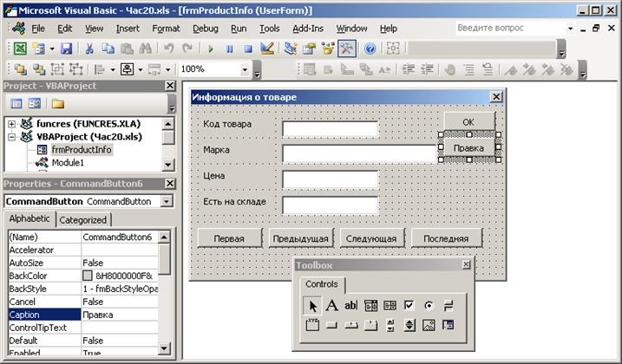622x364 pixels.
Task: Click the Insert UserForm toolbar icon
Action: [39, 49]
